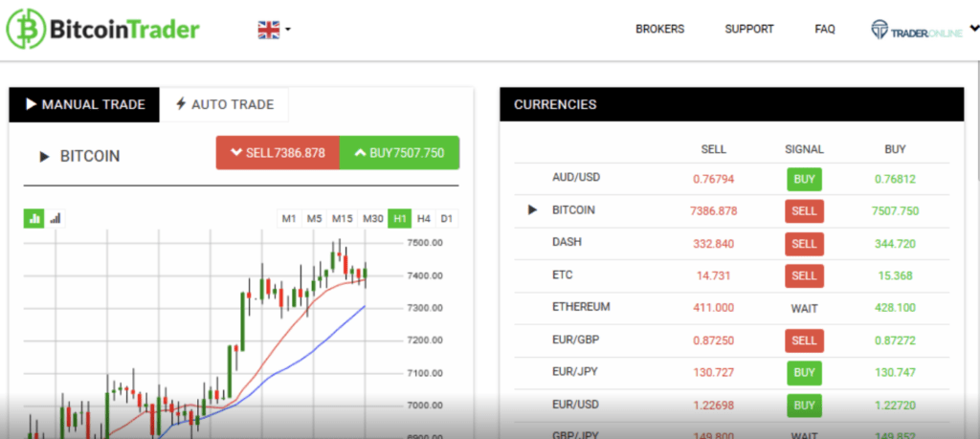Select the bar chart type icon
The width and height of the screenshot is (980, 439).
pyautogui.click(x=55, y=218)
